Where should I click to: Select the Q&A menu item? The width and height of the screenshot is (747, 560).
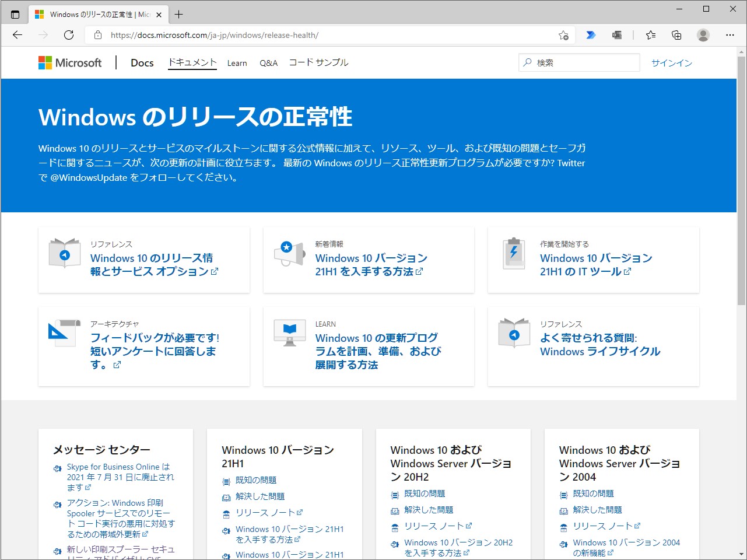coord(268,62)
